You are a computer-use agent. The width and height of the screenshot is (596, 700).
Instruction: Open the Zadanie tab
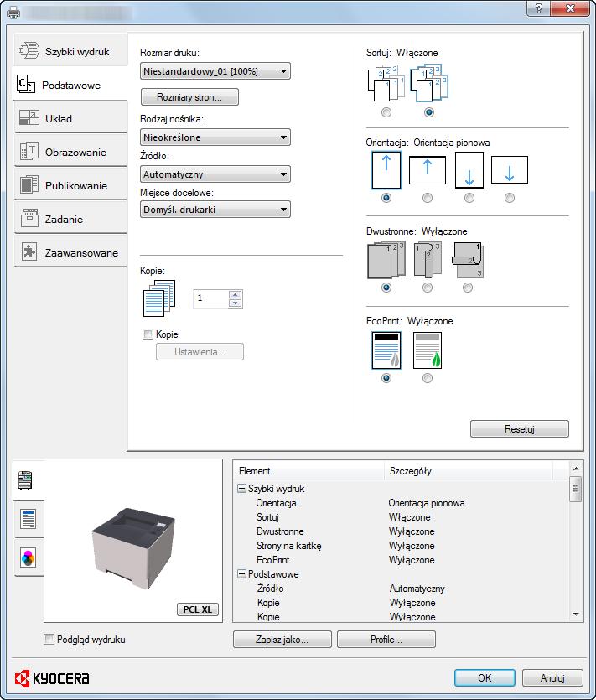point(71,219)
